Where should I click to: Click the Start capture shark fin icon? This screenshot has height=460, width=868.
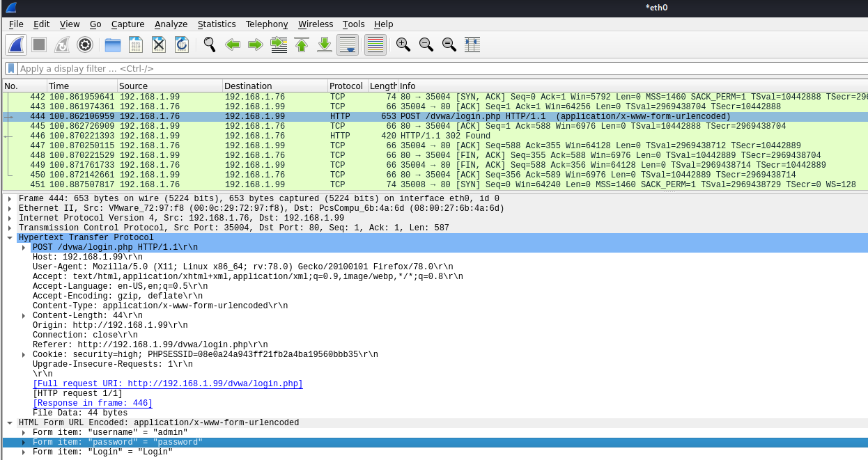coord(16,45)
